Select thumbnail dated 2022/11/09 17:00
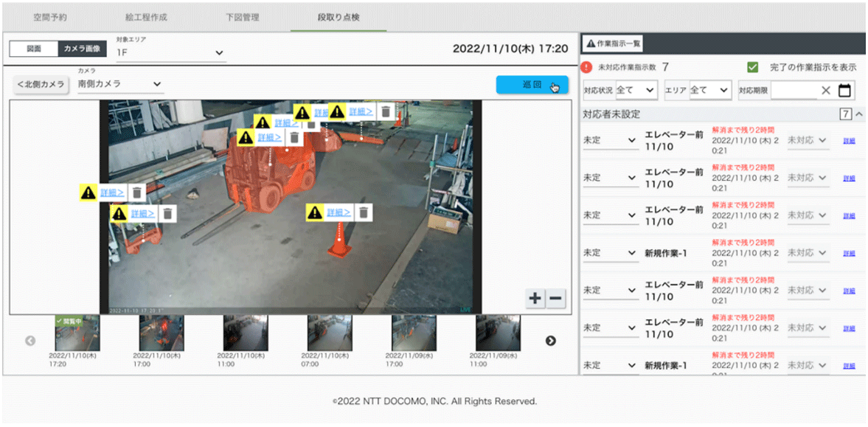The width and height of the screenshot is (868, 427). tap(414, 333)
